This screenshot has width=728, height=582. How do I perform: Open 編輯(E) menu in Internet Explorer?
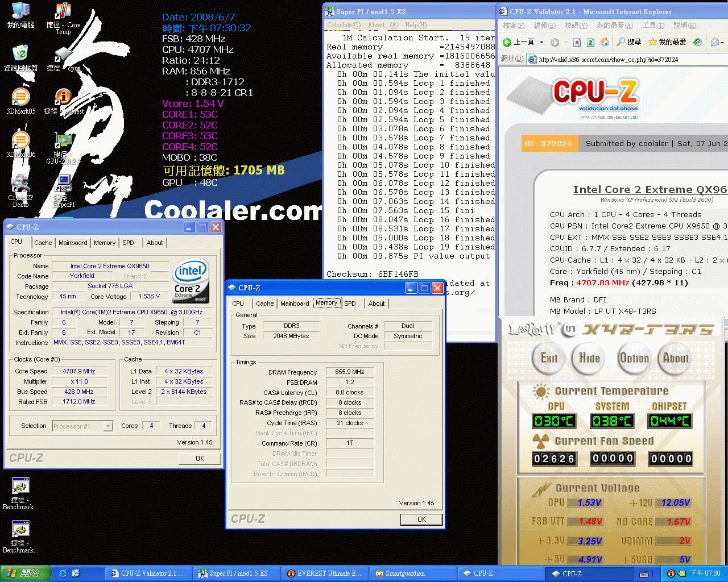coord(545,26)
